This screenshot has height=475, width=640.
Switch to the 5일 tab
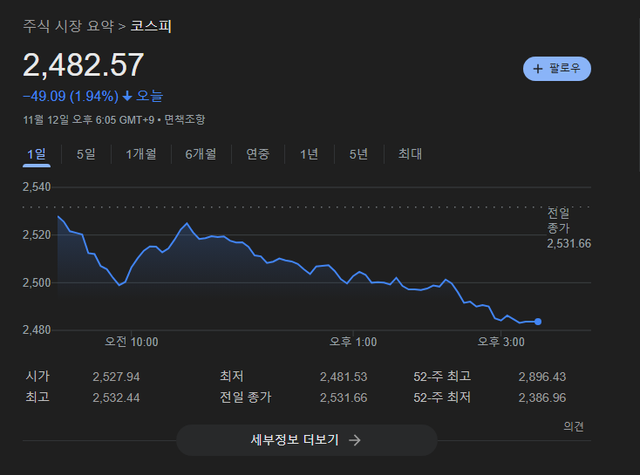tap(86, 154)
